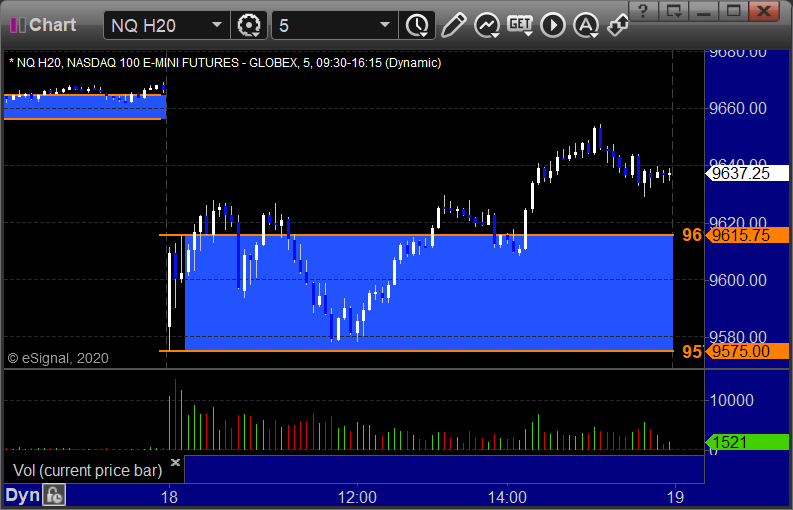Click the symbol input field text NQ H20
The height and width of the screenshot is (510, 793).
(143, 26)
